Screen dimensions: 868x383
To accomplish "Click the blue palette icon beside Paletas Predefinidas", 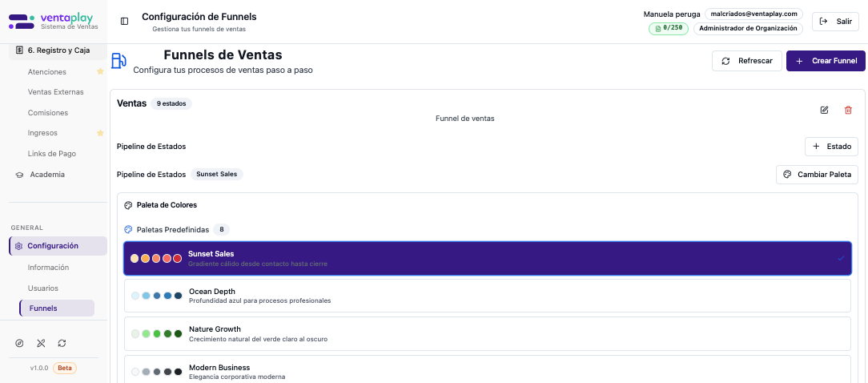I will coord(128,229).
